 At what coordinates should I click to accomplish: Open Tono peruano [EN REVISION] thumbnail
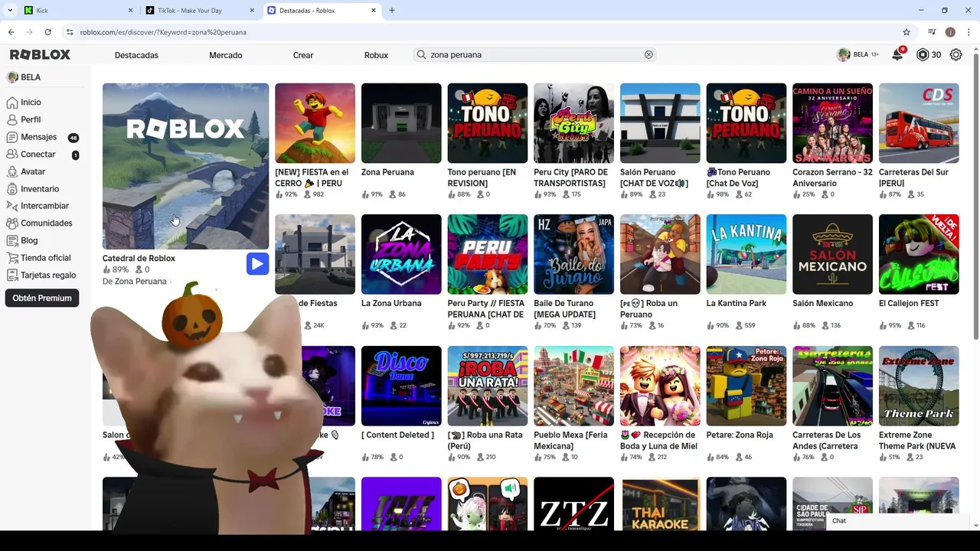point(488,123)
